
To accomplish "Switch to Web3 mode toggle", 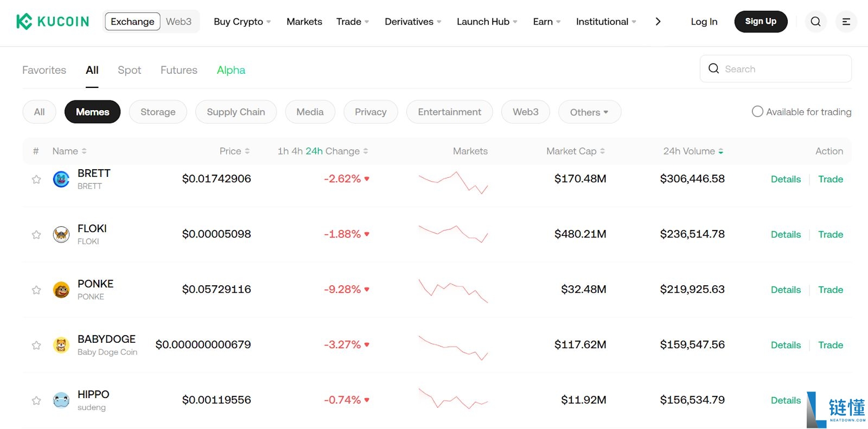I will 178,22.
